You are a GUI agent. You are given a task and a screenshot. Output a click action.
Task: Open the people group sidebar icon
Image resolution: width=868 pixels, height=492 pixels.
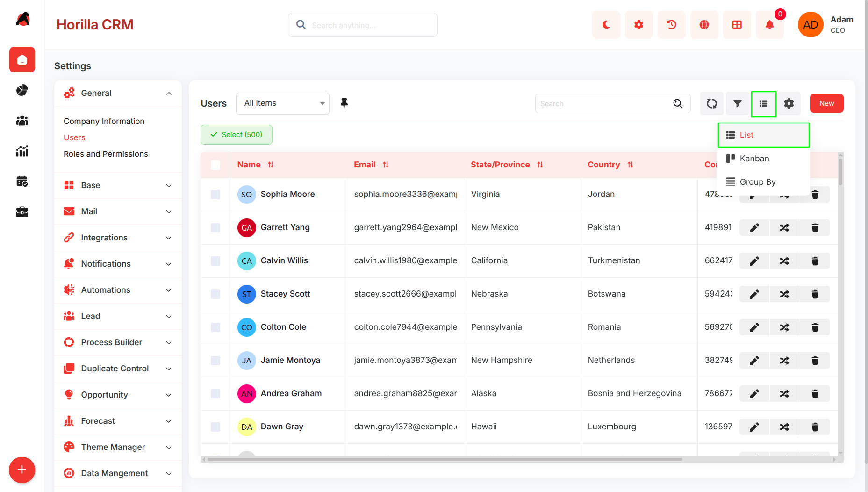click(x=22, y=121)
